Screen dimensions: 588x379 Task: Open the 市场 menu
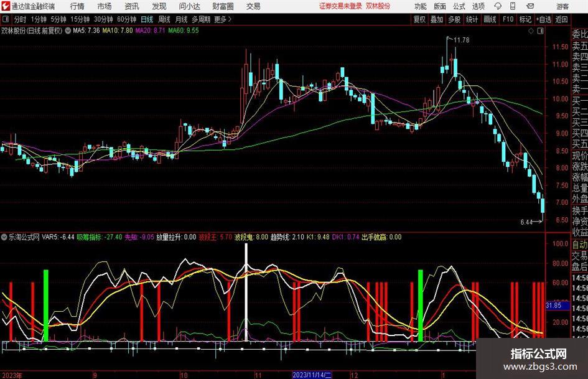pos(105,6)
